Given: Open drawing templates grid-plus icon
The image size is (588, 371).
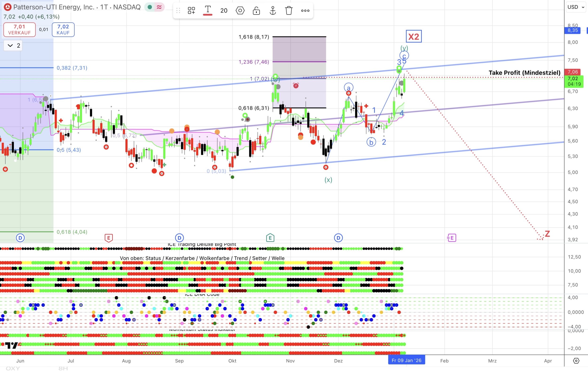Looking at the screenshot, I should pyautogui.click(x=191, y=11).
